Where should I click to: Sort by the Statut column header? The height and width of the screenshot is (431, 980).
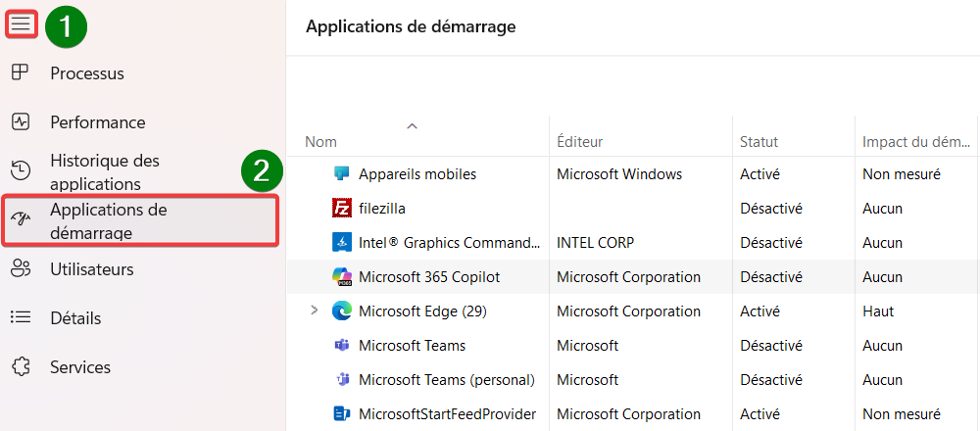[x=759, y=142]
